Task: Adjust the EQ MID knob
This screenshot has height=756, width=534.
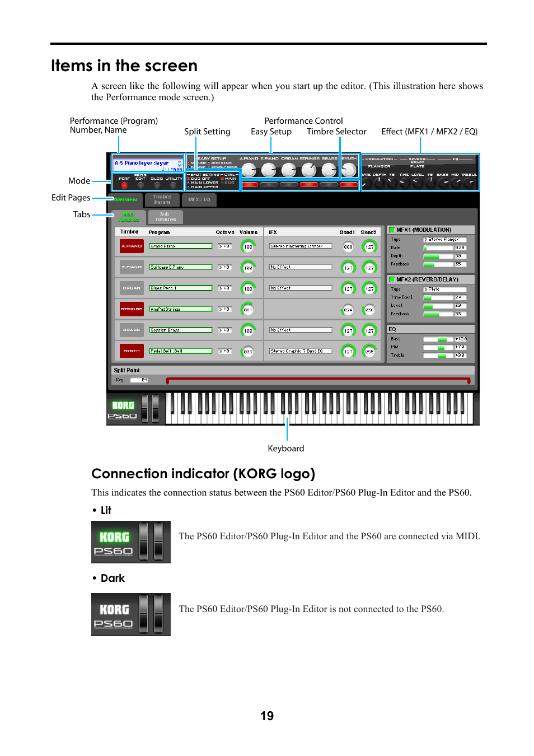Action: (456, 183)
